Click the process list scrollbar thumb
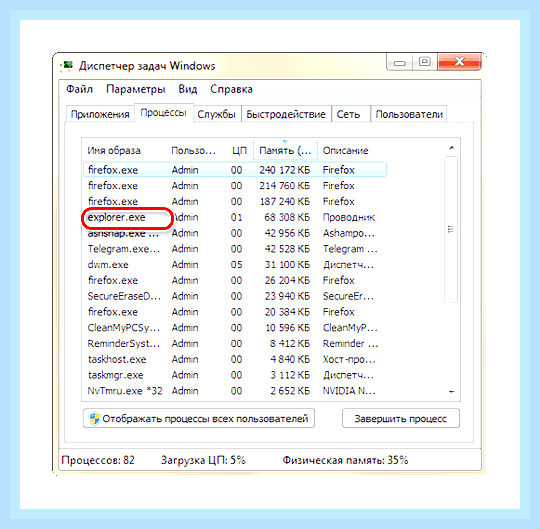The height and width of the screenshot is (529, 540). [451, 229]
